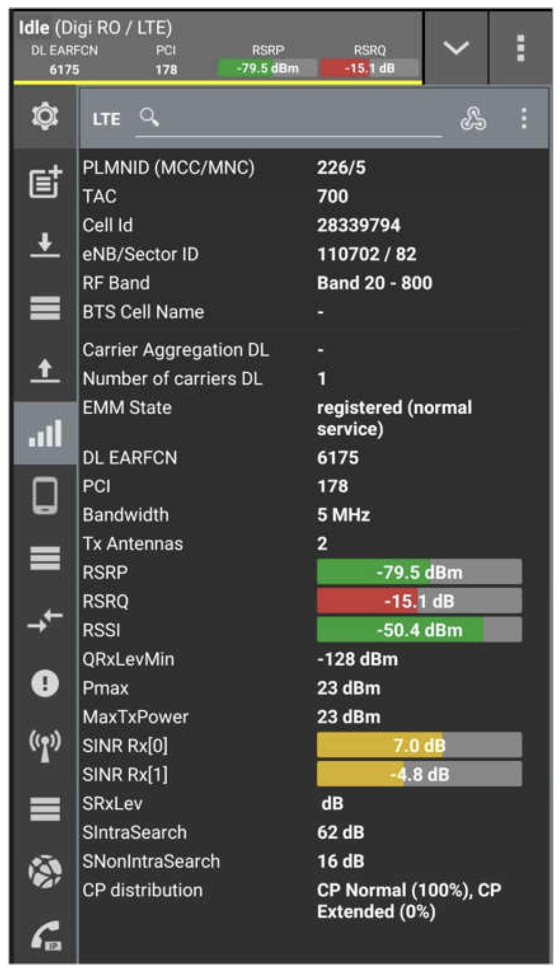The height and width of the screenshot is (972, 560).
Task: Expand the header with the down chevron
Action: point(456,48)
